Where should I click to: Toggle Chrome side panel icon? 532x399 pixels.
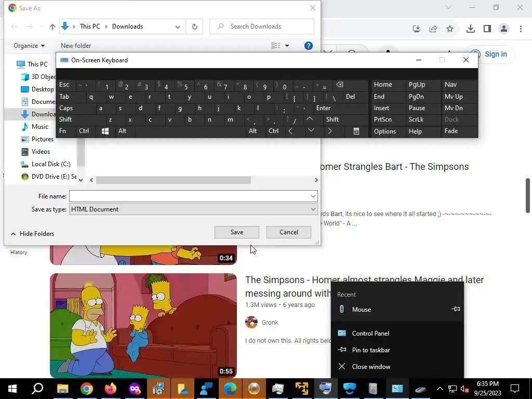487,29
